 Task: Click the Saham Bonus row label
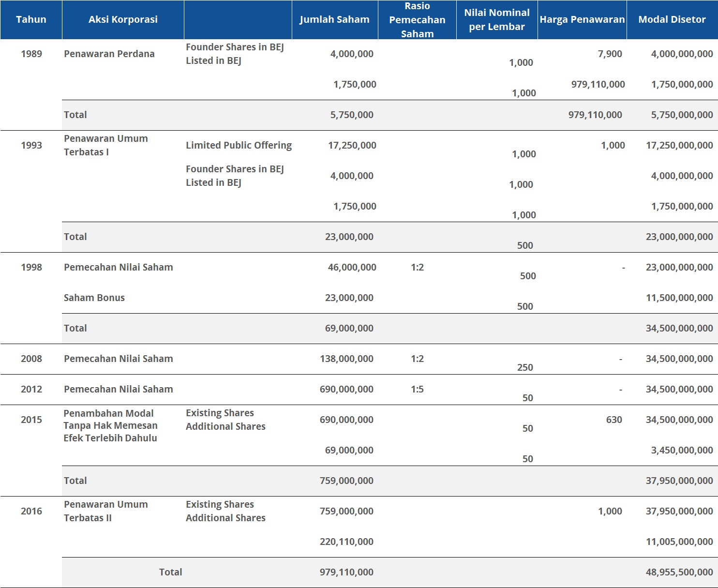click(x=94, y=298)
